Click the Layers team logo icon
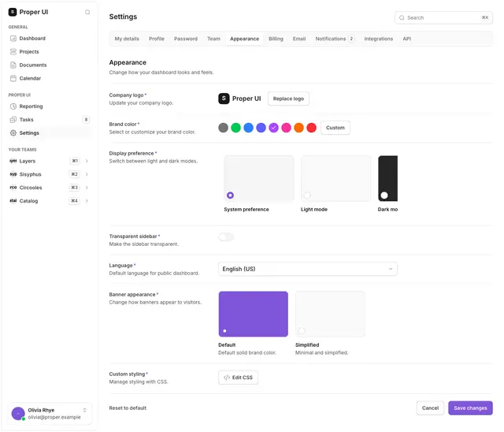504x432 pixels. pyautogui.click(x=13, y=161)
